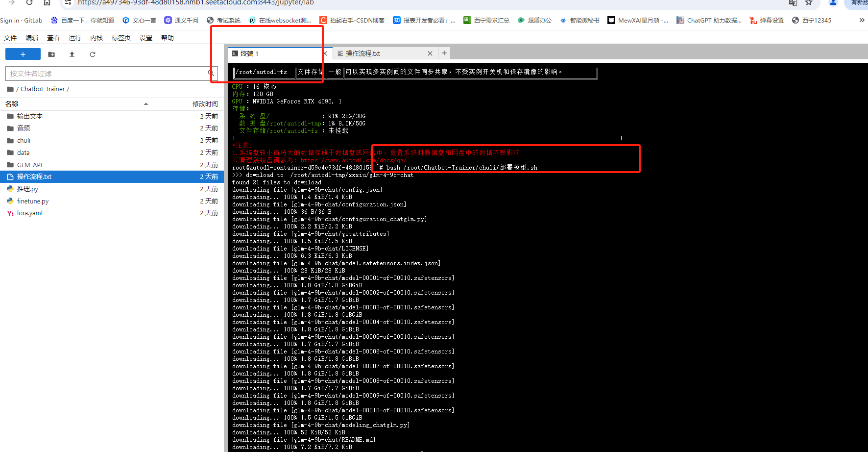Go to root folder icon in breadcrumb
Viewport: 868px width, 452px height.
point(10,89)
